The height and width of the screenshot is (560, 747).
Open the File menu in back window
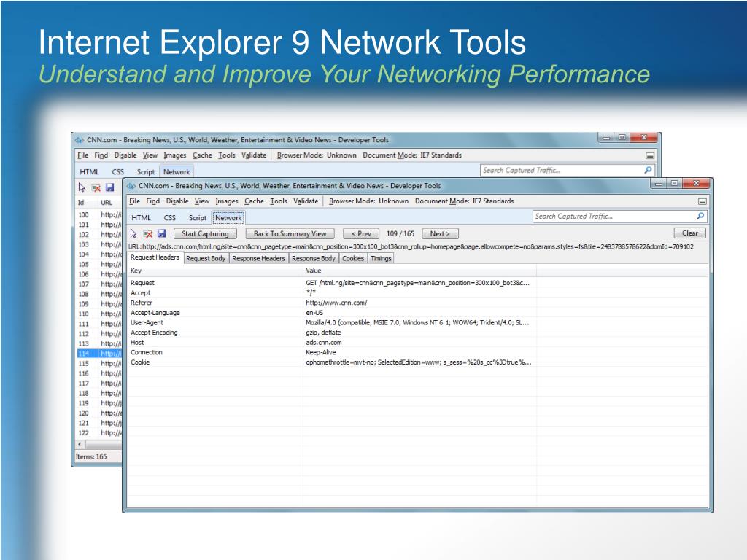[83, 155]
